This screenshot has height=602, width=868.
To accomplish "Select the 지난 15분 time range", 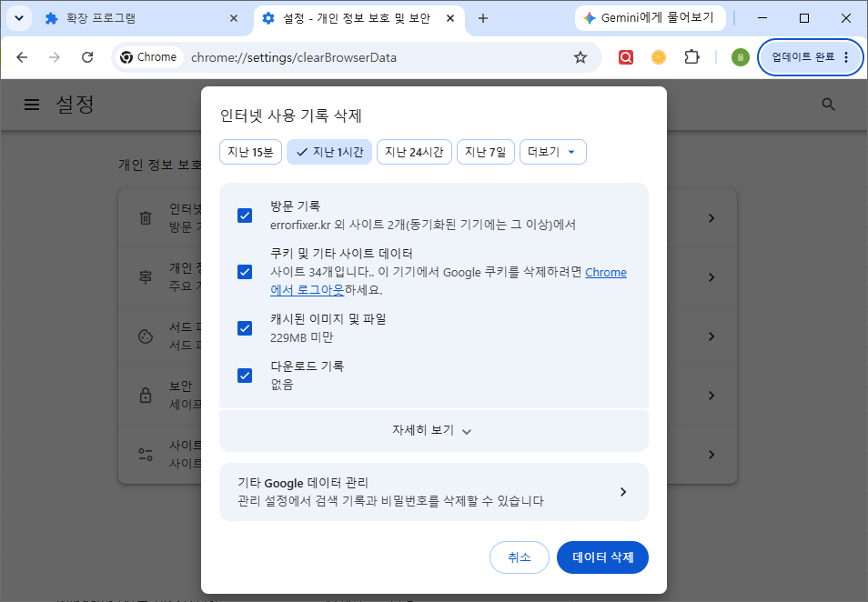I will pos(251,152).
